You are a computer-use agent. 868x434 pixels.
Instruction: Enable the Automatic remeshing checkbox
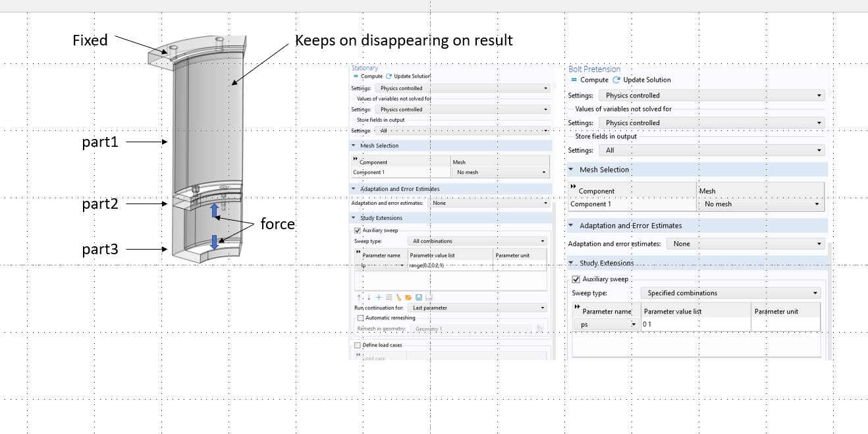point(360,318)
